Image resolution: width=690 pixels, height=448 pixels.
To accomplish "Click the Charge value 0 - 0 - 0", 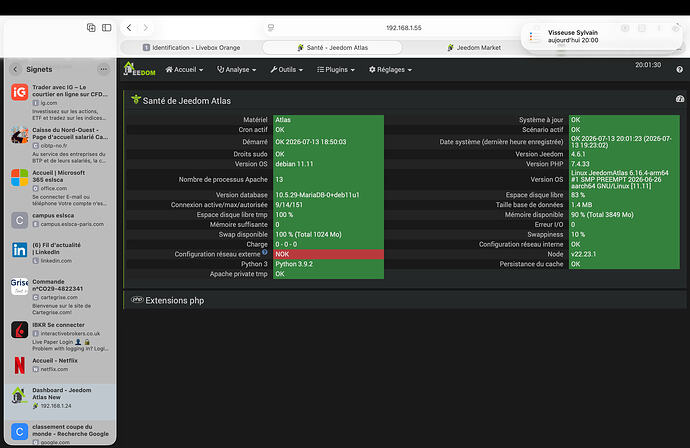I will click(x=286, y=244).
